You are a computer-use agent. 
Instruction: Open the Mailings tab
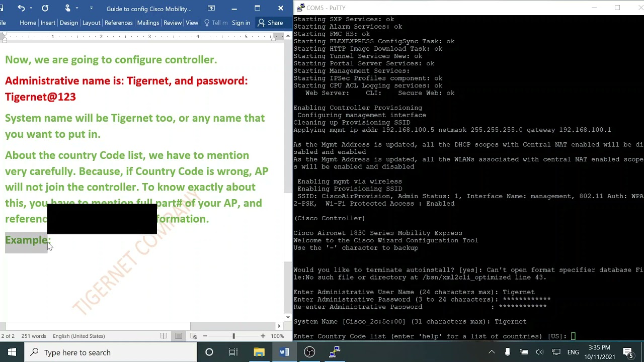[148, 23]
